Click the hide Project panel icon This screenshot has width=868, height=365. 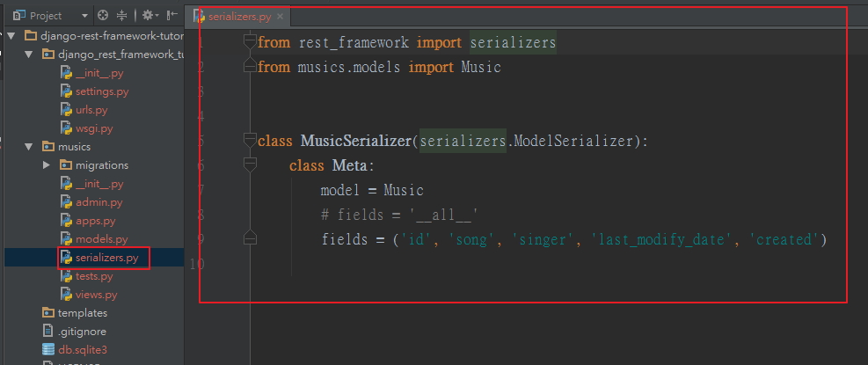pos(172,16)
